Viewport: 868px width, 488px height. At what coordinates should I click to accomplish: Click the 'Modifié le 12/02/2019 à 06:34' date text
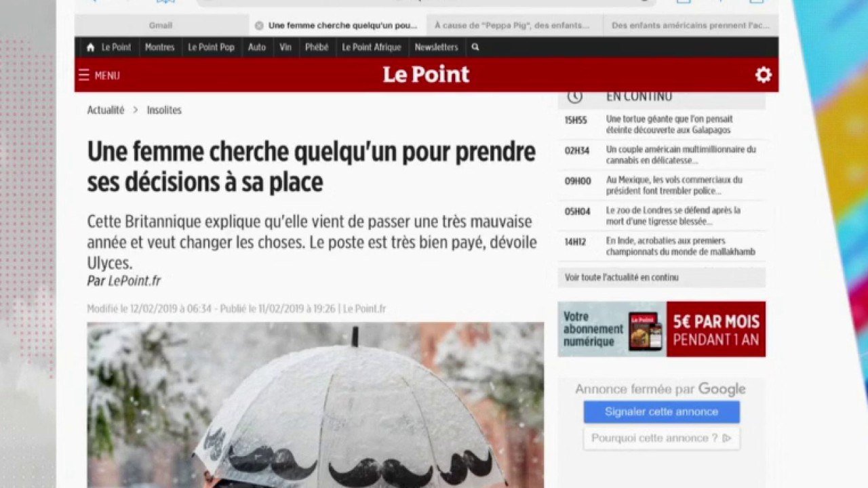pos(149,309)
